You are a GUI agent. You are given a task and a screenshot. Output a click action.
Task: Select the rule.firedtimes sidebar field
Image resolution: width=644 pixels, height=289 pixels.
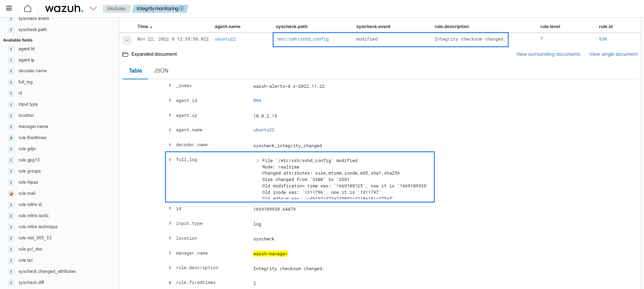[x=32, y=138]
